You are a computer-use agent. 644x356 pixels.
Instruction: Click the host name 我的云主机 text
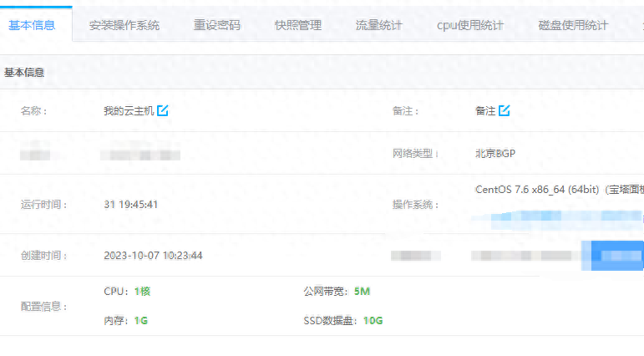pyautogui.click(x=129, y=110)
